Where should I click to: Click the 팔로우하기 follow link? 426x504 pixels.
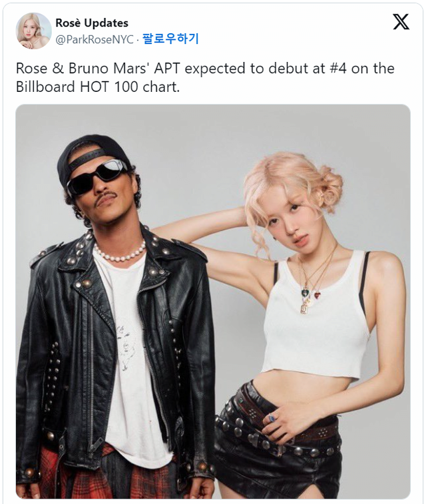(170, 39)
